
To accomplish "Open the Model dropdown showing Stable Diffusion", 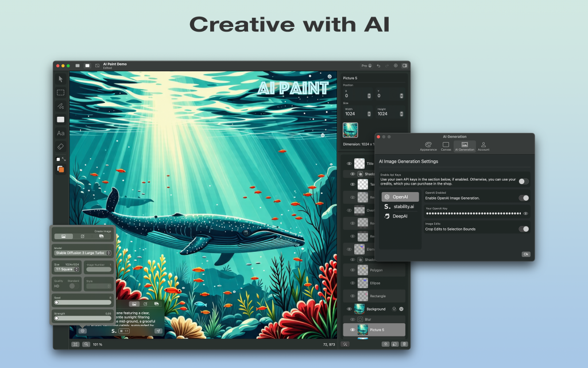I will click(83, 253).
